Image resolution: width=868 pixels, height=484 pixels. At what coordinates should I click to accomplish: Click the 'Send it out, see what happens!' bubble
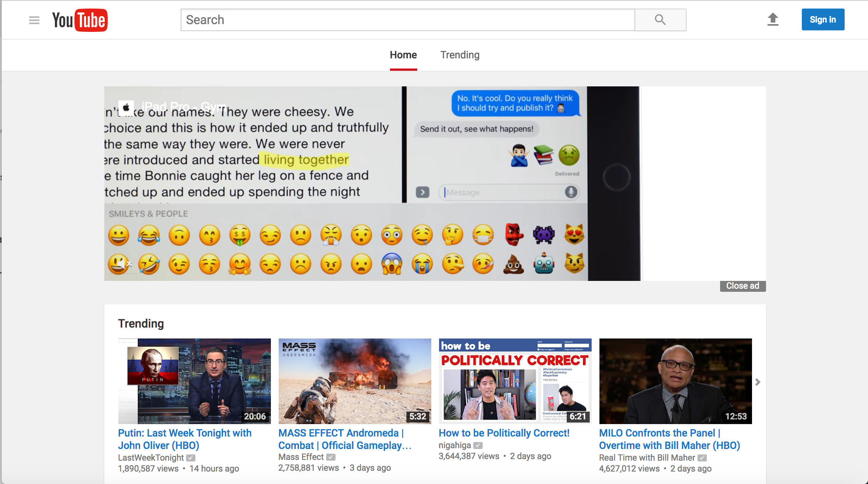(x=477, y=129)
